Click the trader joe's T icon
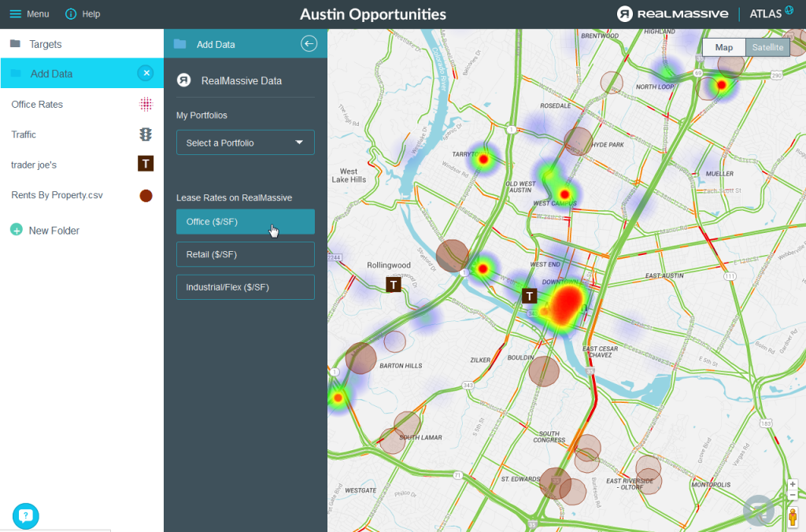The image size is (806, 532). (146, 164)
